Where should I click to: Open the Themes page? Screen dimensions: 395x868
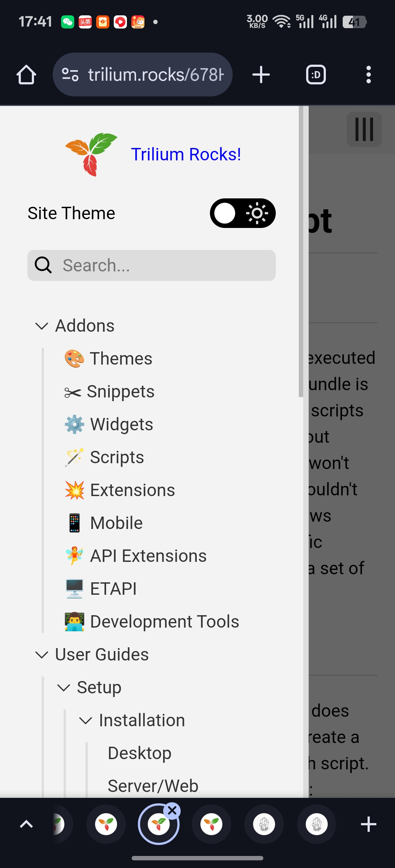click(x=121, y=359)
